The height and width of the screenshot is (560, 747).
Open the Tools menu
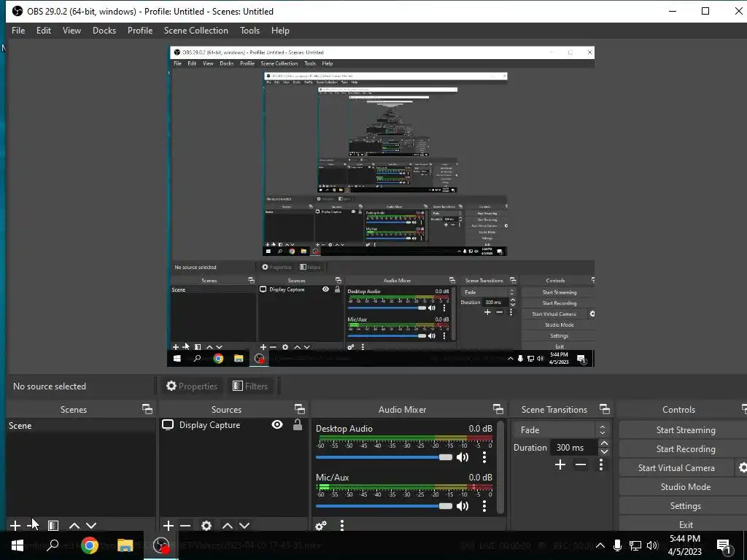click(249, 31)
